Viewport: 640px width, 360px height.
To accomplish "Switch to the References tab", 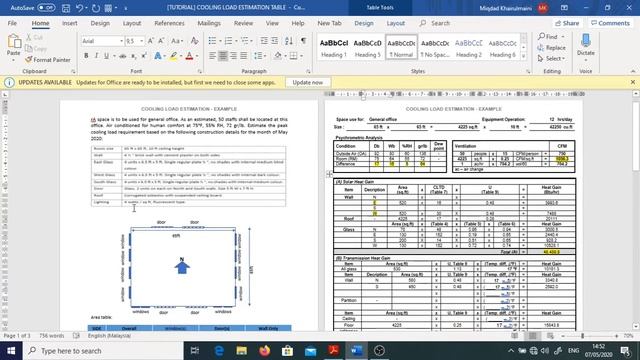I will click(169, 23).
